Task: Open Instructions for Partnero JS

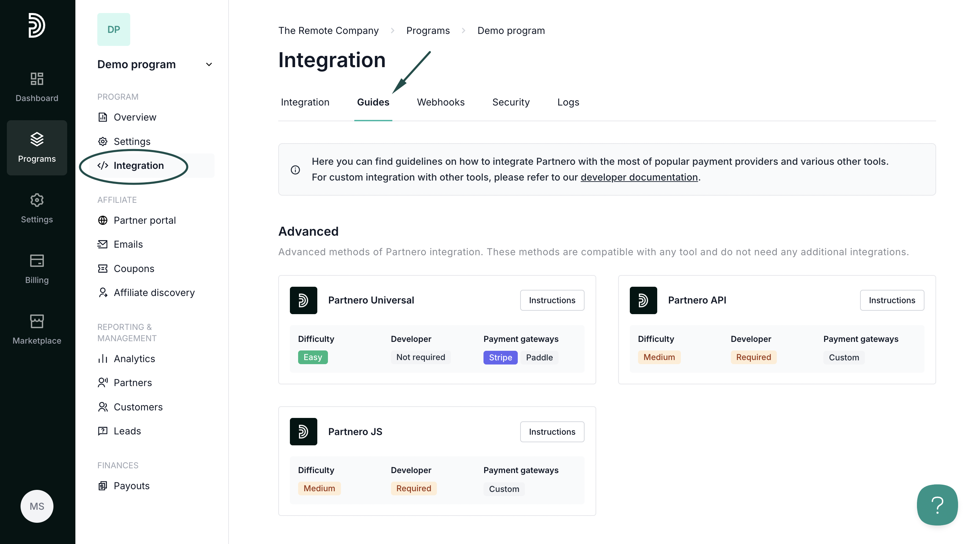Action: click(552, 431)
